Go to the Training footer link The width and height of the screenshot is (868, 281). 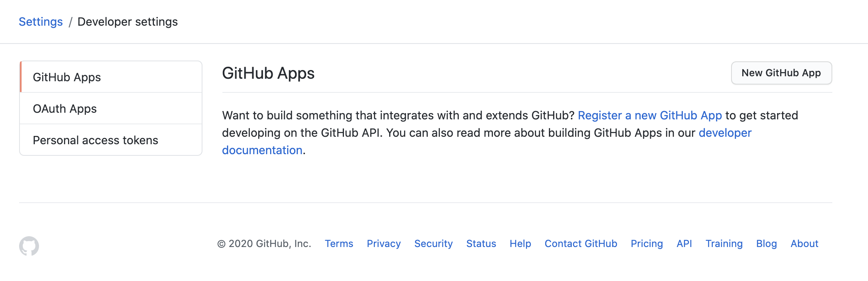724,244
